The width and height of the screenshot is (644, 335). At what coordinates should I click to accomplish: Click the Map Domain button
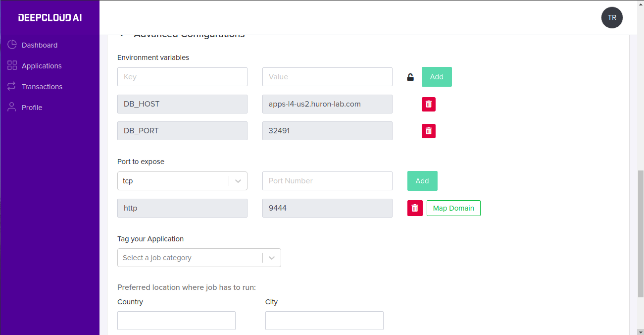click(453, 208)
